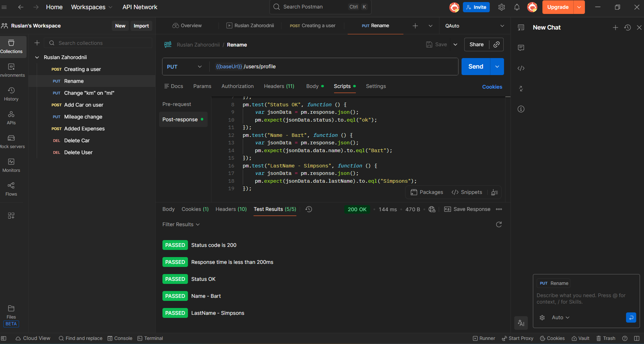The image size is (644, 344).
Task: Toggle the left sidebar visibility in status bar
Action: (x=4, y=338)
